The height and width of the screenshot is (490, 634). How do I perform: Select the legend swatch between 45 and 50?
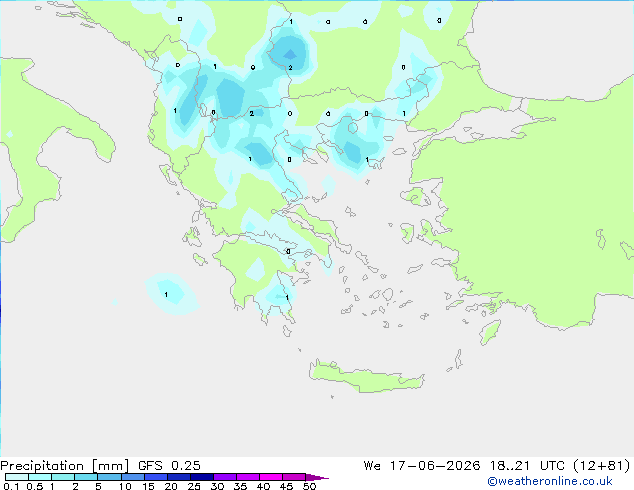pyautogui.click(x=294, y=477)
